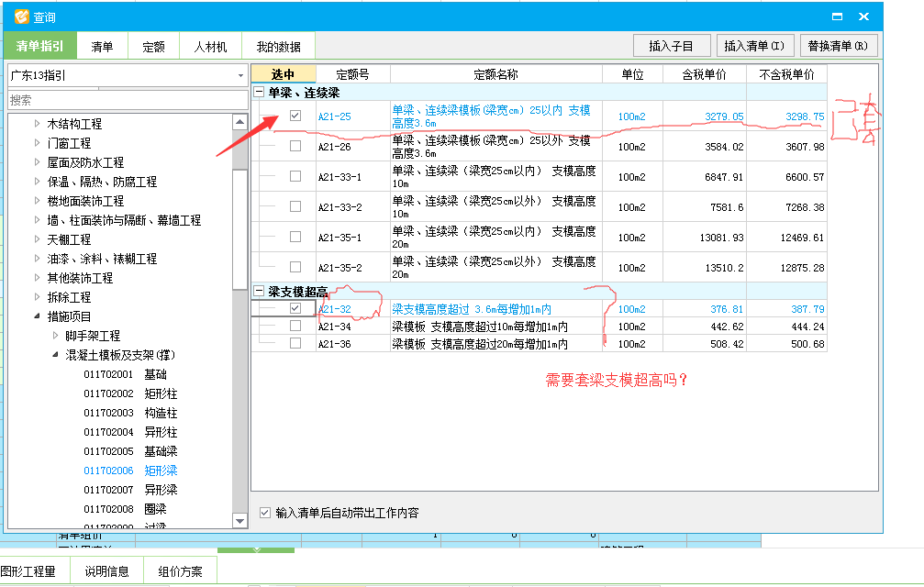Click the tree scrollbar down arrow

pyautogui.click(x=239, y=520)
